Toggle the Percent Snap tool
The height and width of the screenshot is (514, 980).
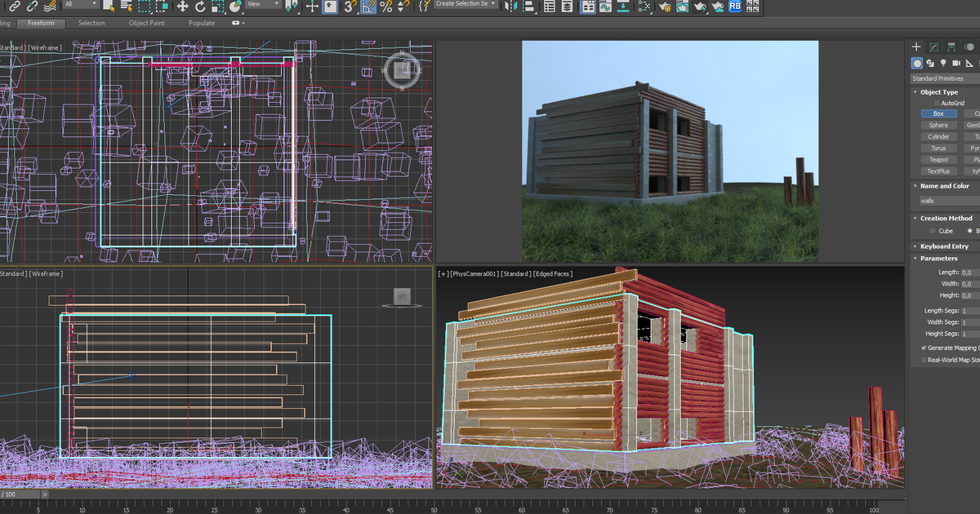click(385, 7)
